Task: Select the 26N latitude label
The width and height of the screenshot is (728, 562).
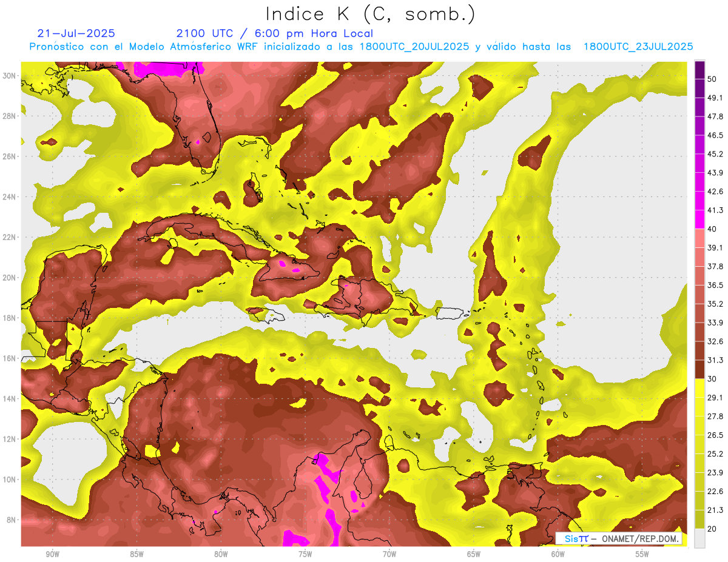Action: coord(10,156)
